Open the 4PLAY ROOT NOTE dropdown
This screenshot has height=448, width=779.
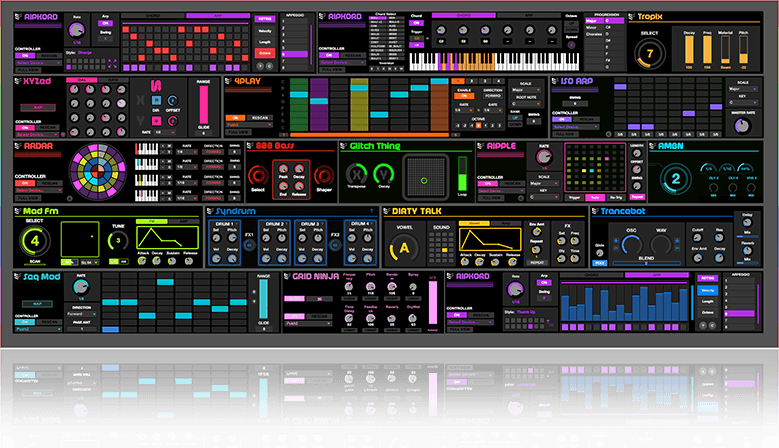click(526, 104)
